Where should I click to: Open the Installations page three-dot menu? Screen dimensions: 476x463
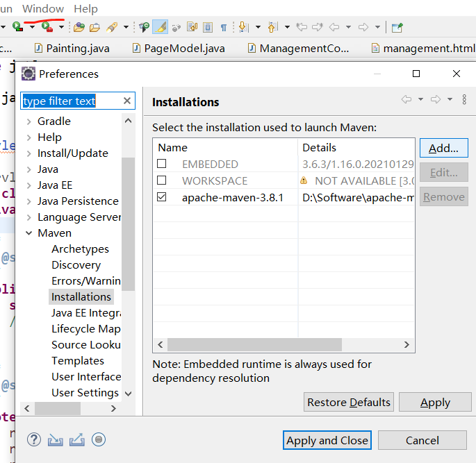(x=464, y=99)
